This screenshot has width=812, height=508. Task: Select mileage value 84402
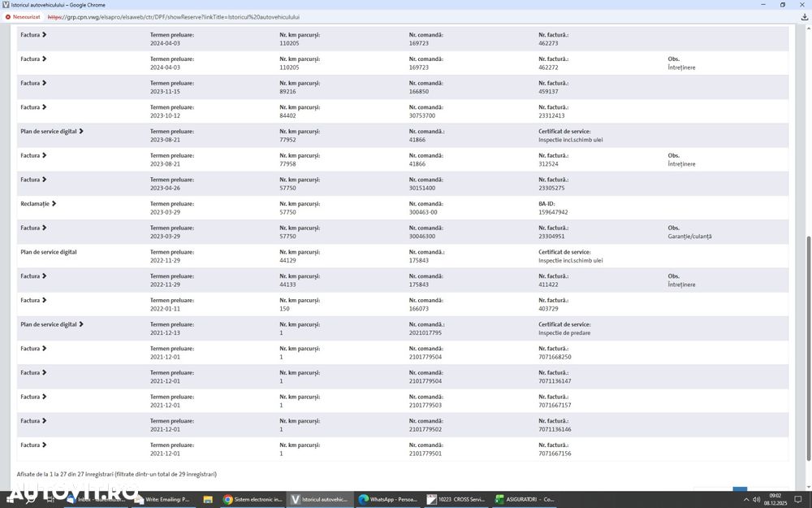point(287,115)
